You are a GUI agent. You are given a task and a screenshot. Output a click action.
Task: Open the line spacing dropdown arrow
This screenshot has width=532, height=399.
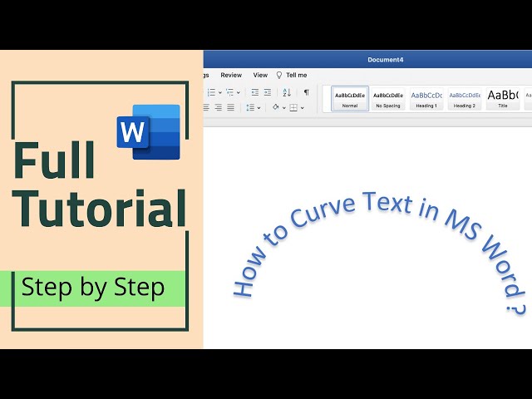pos(259,108)
